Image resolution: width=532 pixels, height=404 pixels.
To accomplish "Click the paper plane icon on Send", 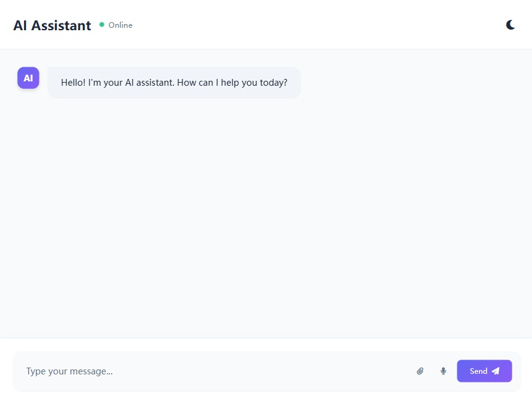I will (x=496, y=371).
